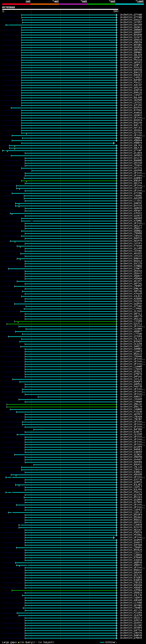Screen dimensions: 146x644
Task: Select the UniRef100_Q8L9Z4 label
Action: (131, 55)
